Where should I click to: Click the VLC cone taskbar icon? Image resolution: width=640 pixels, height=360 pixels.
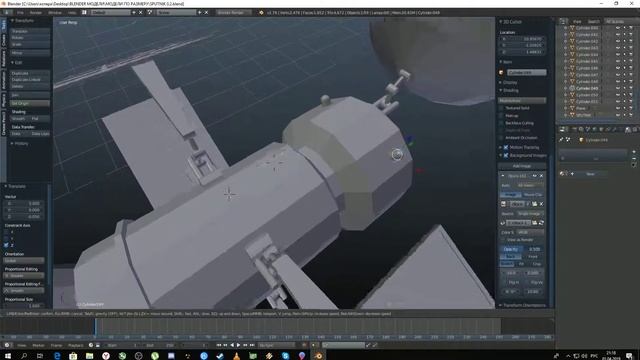coord(236,356)
